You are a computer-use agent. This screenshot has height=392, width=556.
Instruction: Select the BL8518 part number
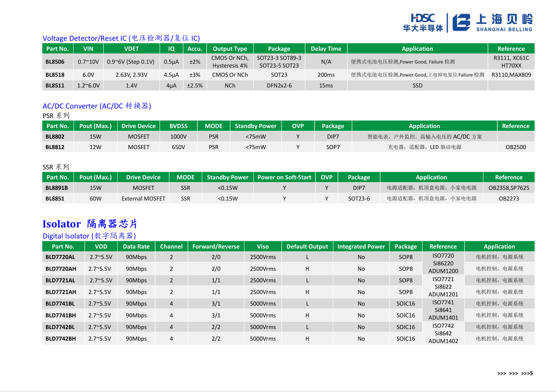(55, 75)
